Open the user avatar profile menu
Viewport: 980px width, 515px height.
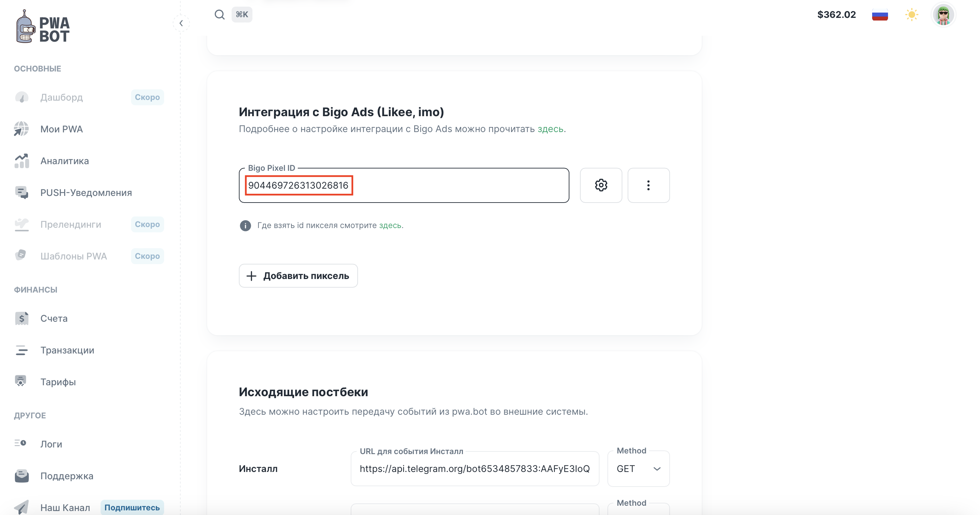[x=943, y=15]
